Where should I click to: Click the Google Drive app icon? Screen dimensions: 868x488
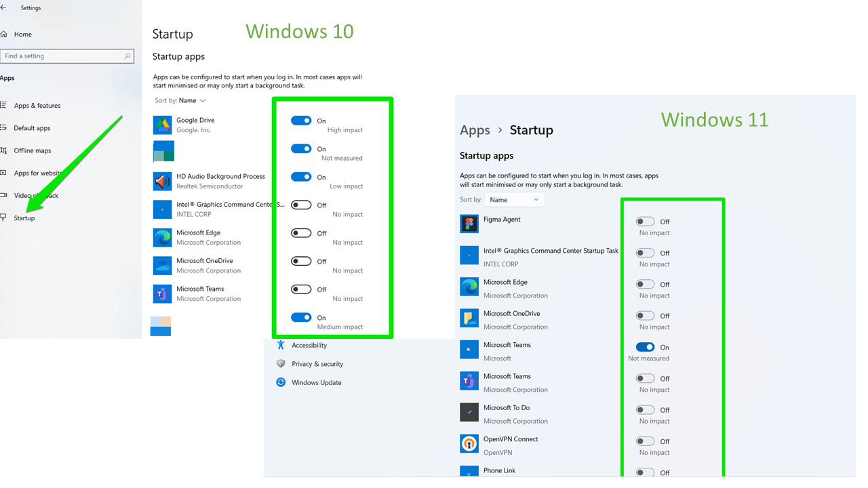162,125
